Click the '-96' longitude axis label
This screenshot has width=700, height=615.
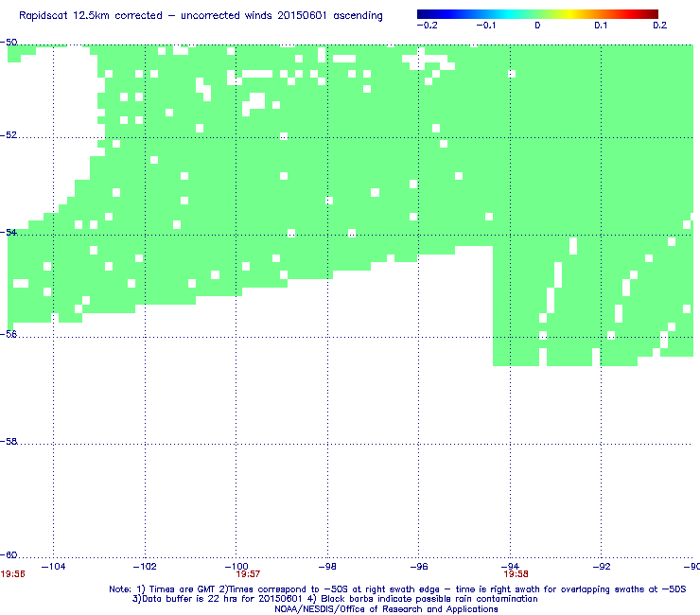(x=419, y=567)
